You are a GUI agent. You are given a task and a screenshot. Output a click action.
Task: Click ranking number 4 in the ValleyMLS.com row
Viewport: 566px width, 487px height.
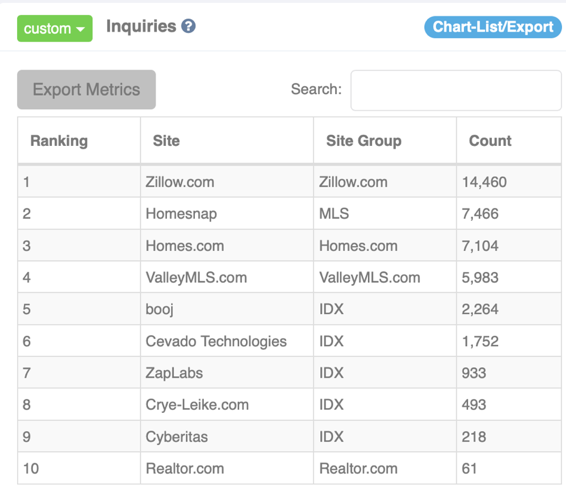[x=27, y=278]
